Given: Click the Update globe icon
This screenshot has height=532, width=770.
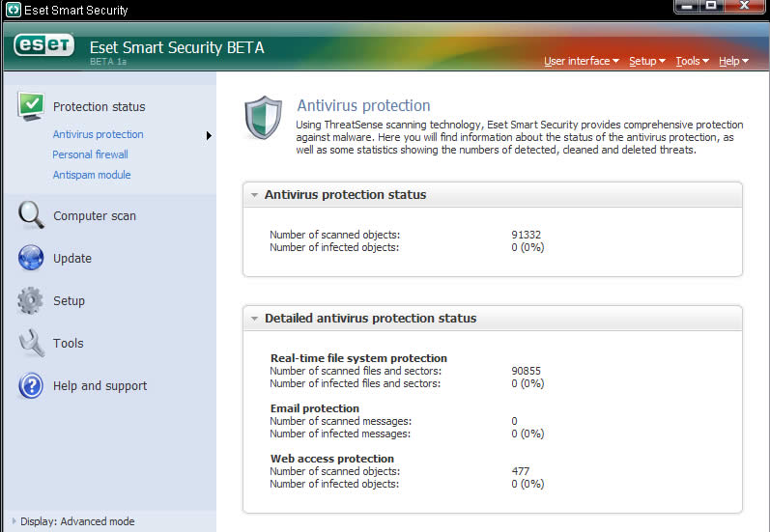Looking at the screenshot, I should click(31, 258).
